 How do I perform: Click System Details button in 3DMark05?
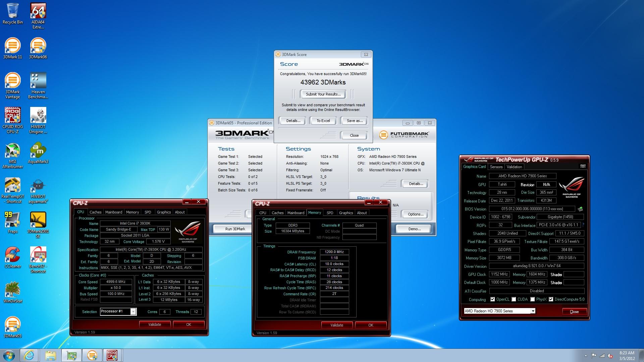pyautogui.click(x=416, y=184)
